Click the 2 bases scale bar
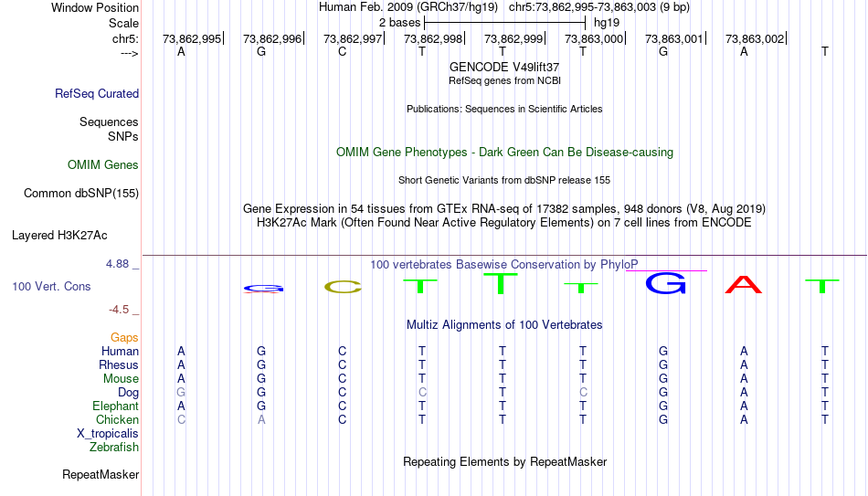 point(504,23)
